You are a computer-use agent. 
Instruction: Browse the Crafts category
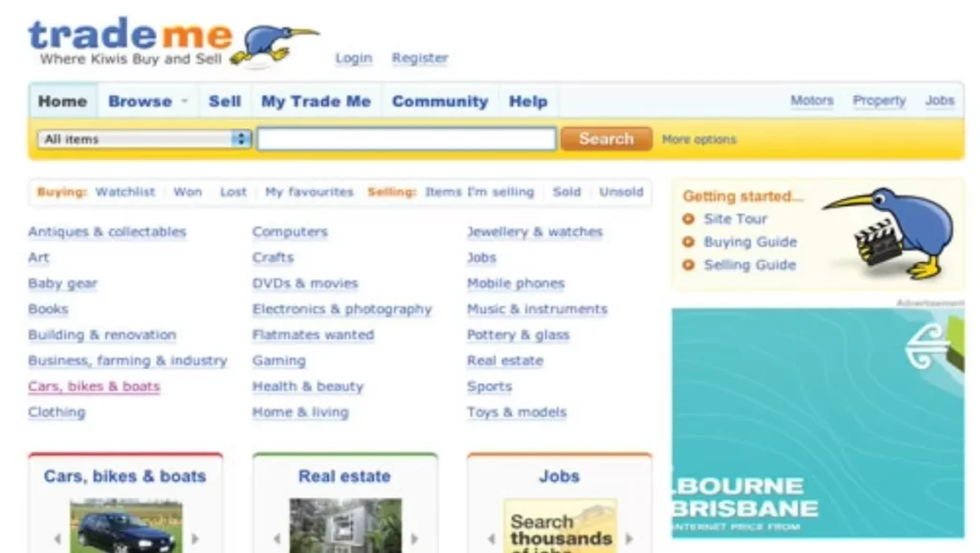(x=273, y=257)
